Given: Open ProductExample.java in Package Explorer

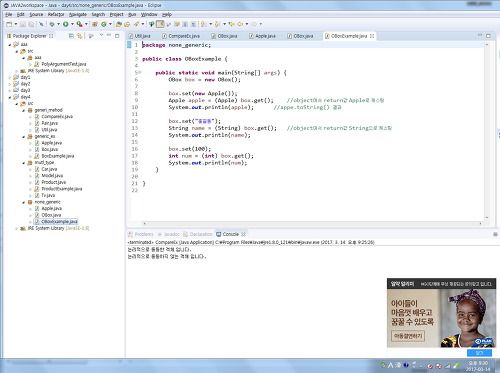Looking at the screenshot, I should (x=62, y=189).
